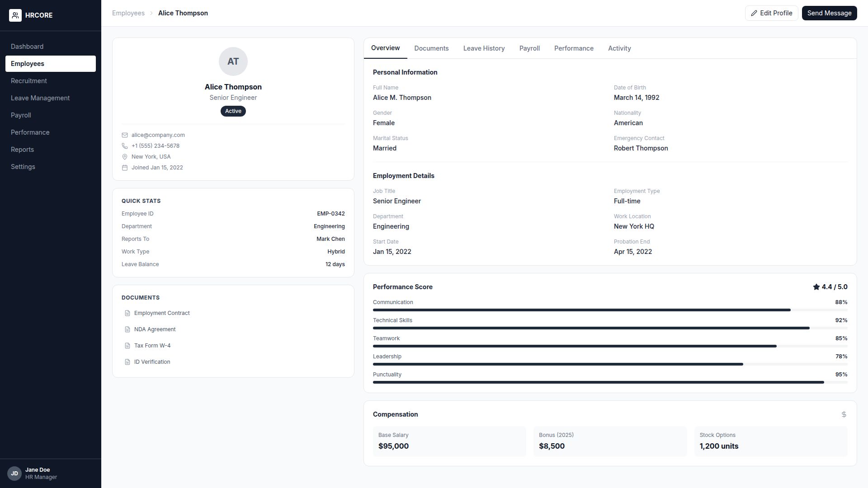Click the file icon for ID Verification

[x=127, y=362]
